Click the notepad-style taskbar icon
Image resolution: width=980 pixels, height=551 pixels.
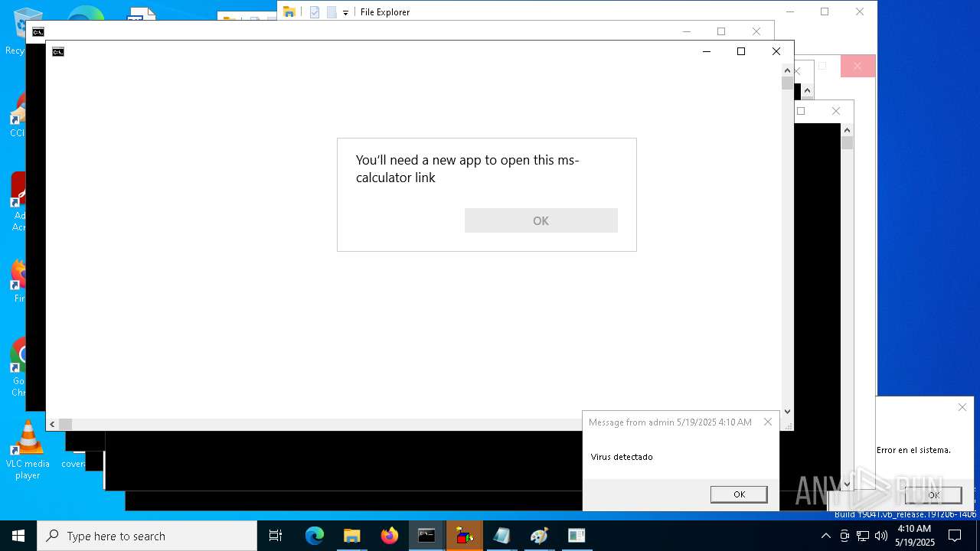[x=501, y=536]
